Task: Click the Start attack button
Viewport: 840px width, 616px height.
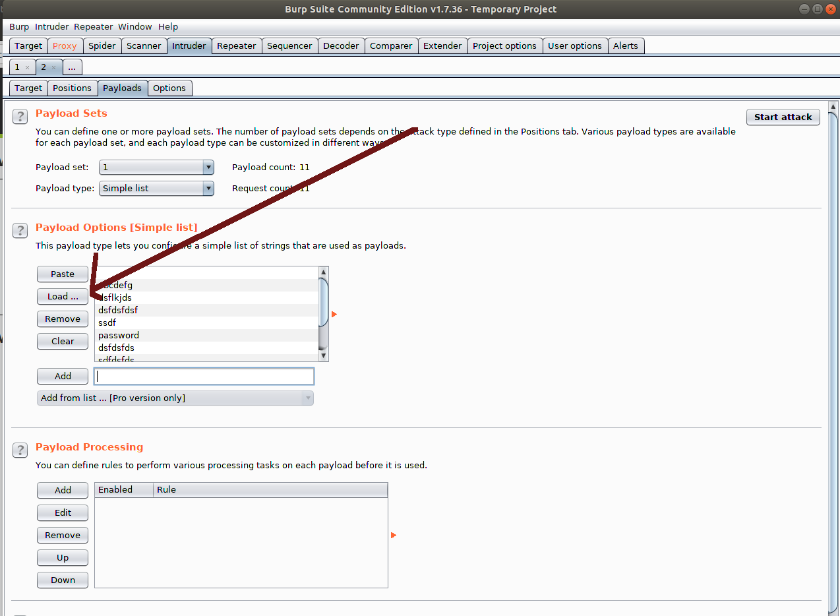Action: [x=783, y=117]
